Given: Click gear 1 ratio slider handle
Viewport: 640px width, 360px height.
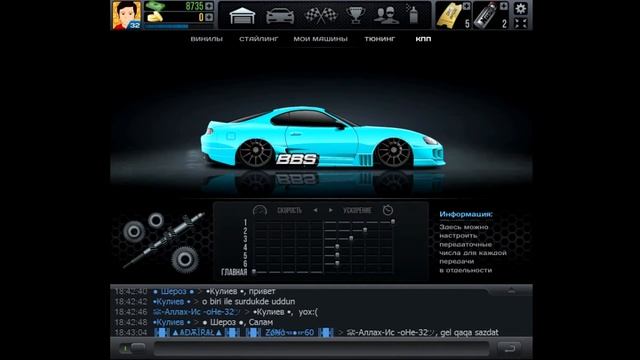Looking at the screenshot, I should point(393,222).
